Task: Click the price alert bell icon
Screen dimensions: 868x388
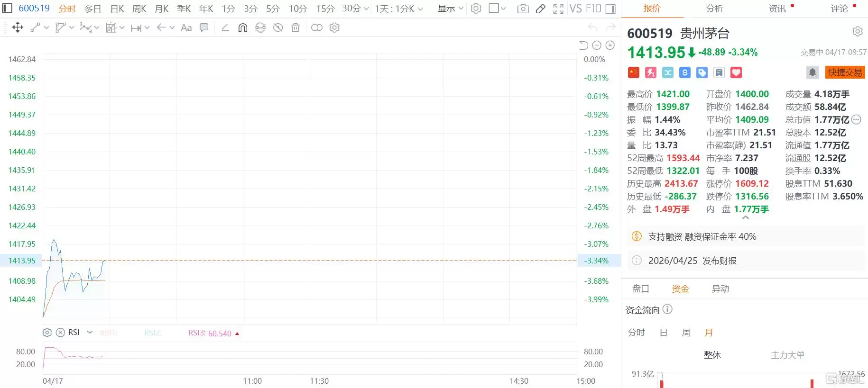Action: (x=812, y=72)
